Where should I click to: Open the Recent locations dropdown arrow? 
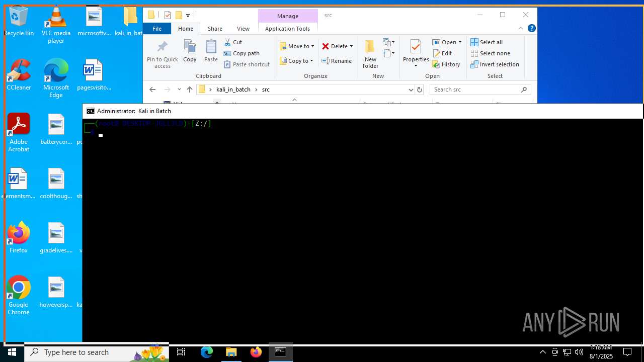179,89
